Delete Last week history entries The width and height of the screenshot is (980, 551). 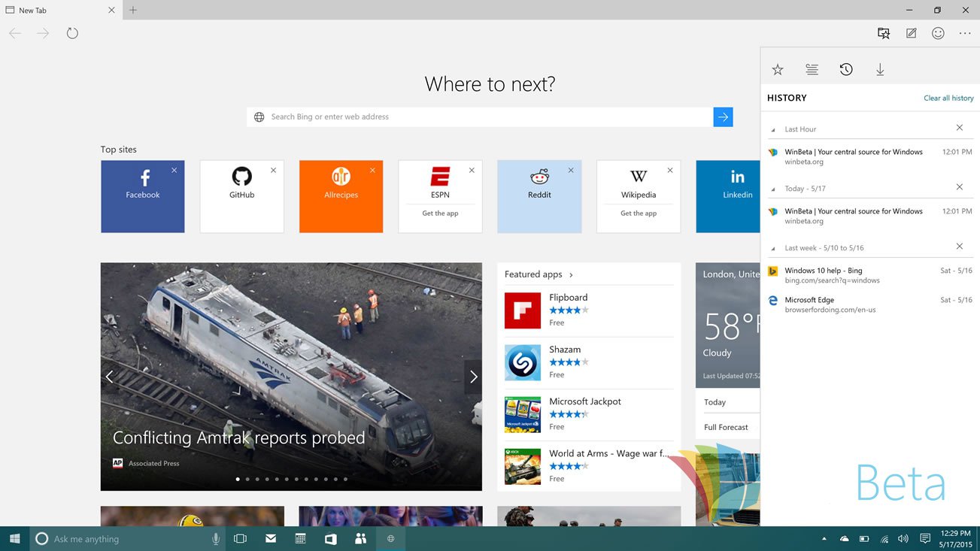click(959, 247)
